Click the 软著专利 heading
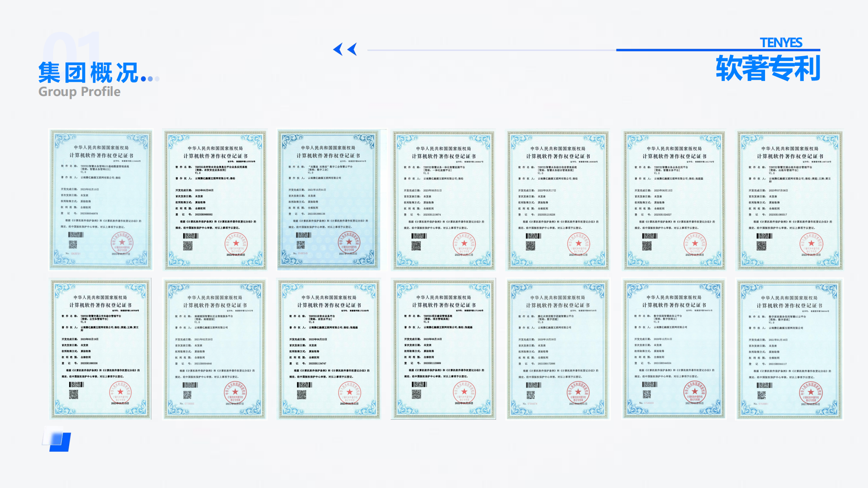Image resolution: width=868 pixels, height=488 pixels. [x=767, y=68]
